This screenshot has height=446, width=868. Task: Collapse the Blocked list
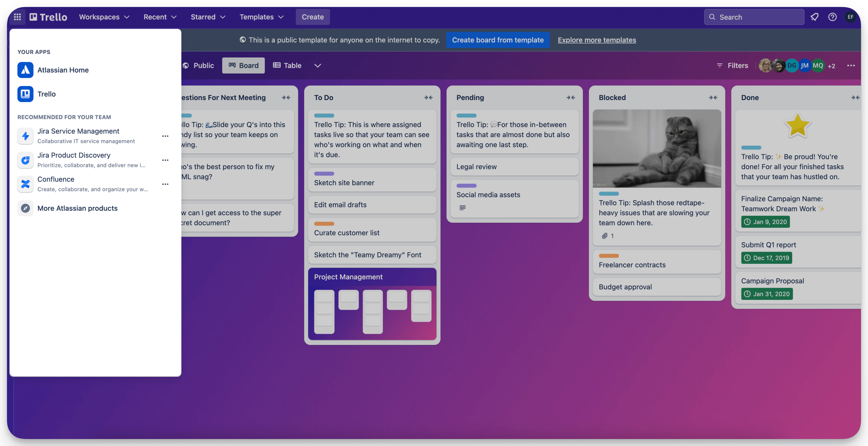click(713, 98)
